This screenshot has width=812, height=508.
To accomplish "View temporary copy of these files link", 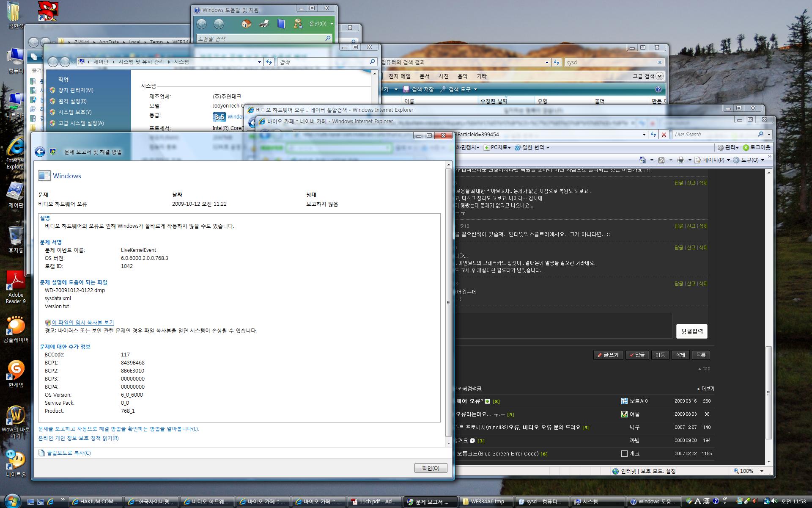I will coord(83,323).
